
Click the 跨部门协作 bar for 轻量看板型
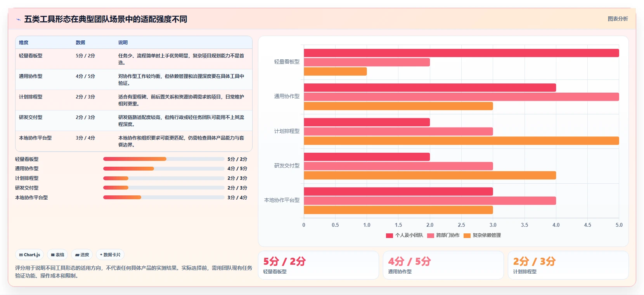(367, 62)
